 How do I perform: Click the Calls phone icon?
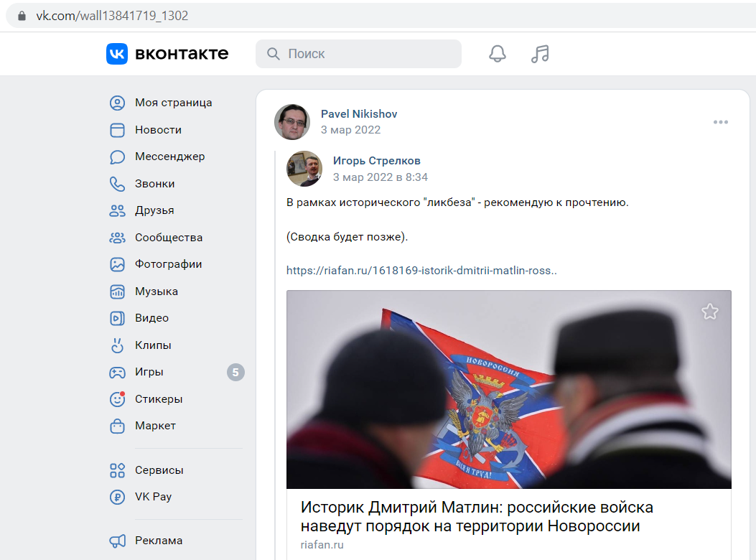tap(117, 184)
